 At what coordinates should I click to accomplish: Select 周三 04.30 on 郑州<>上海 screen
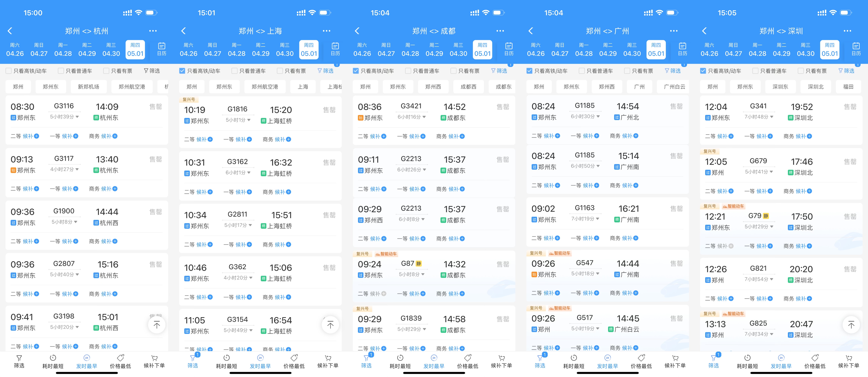285,50
